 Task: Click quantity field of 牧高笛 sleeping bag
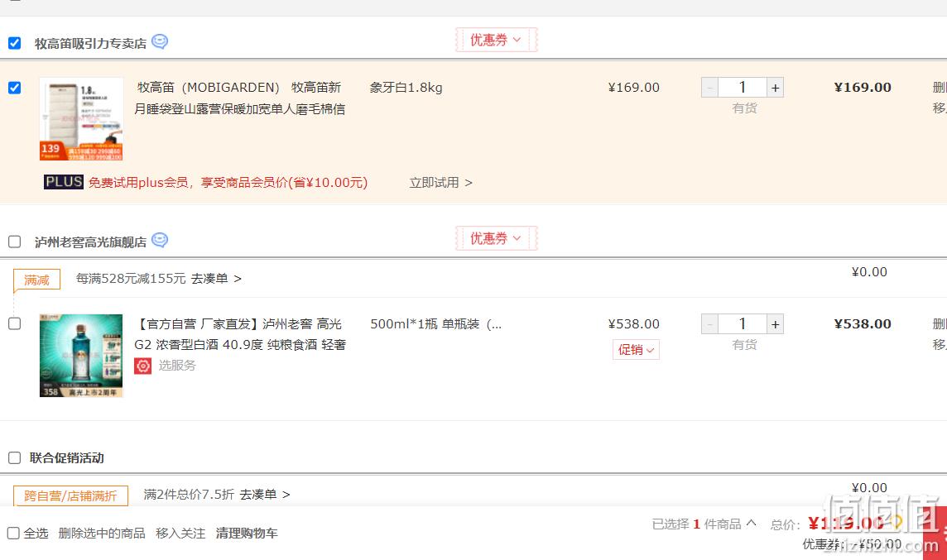[x=743, y=89]
